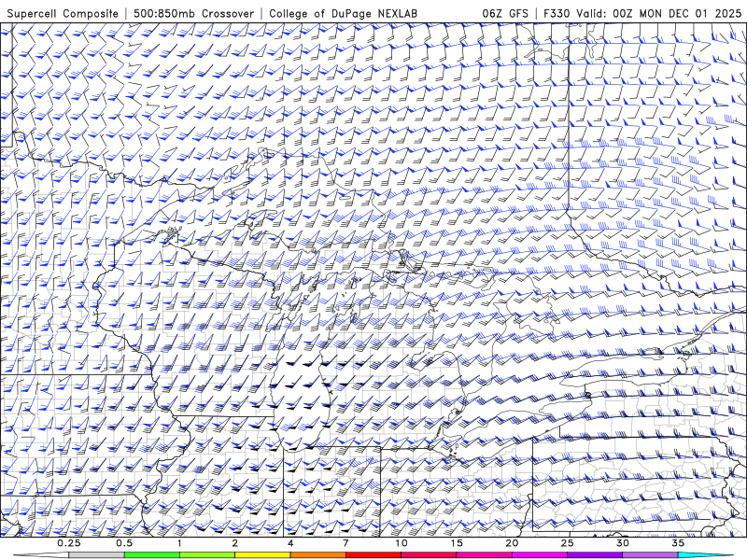
Task: Click the '10' legend value
Action: (x=402, y=543)
